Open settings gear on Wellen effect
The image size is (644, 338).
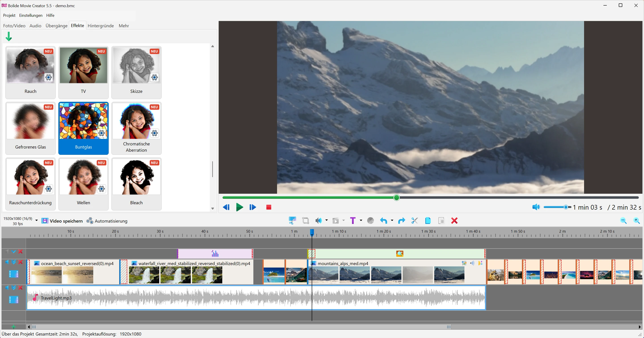point(102,189)
